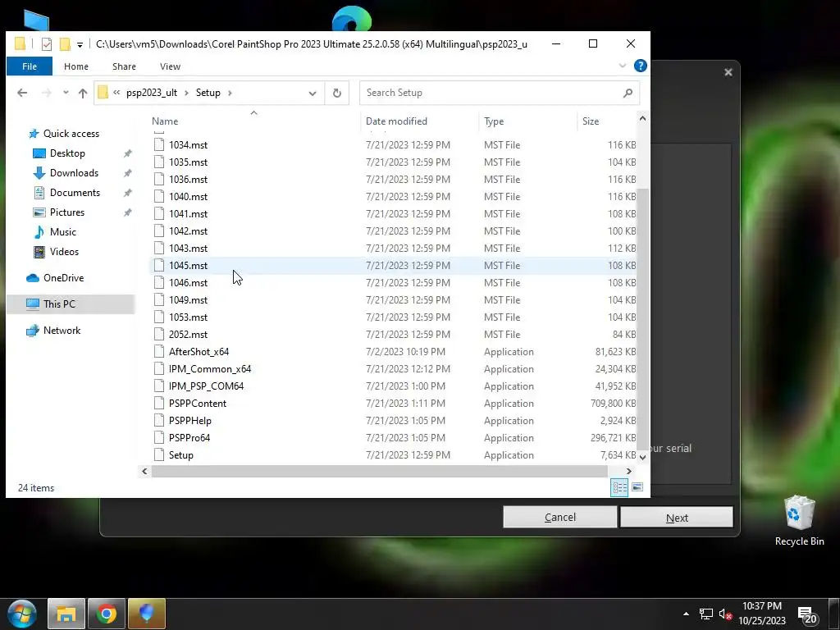
Task: Open Quick access in navigation pane
Action: 71,134
